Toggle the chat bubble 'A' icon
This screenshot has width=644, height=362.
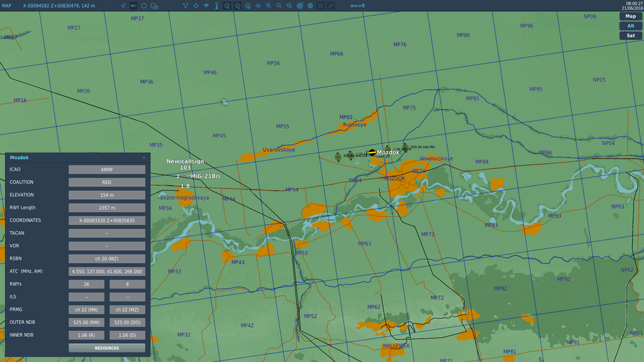227,6
